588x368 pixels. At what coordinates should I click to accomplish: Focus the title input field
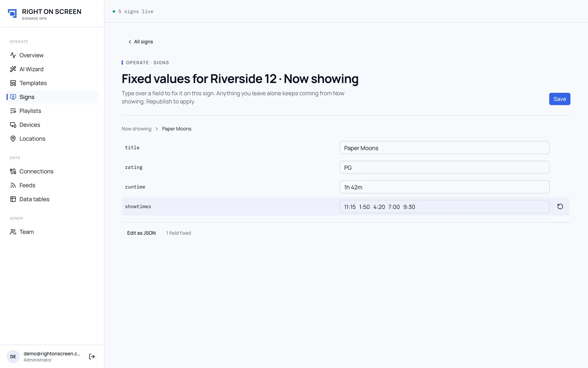tap(444, 148)
